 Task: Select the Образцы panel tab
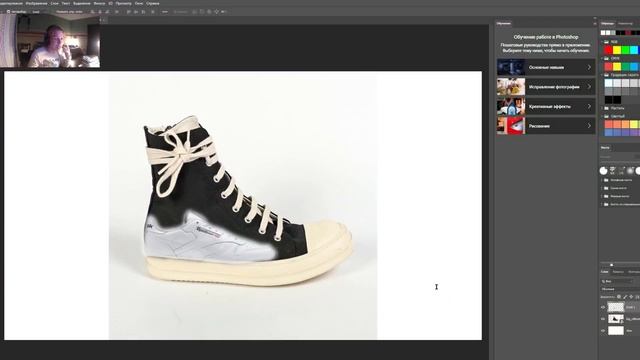coord(607,24)
